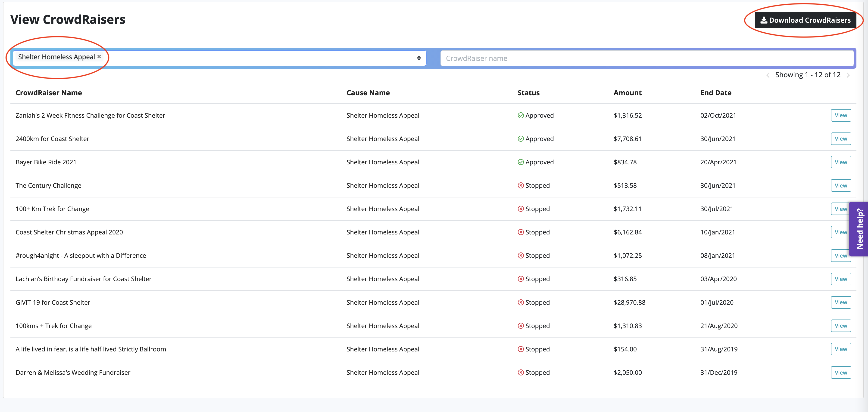View the 100kms + Trek for Change row
Viewport: 868px width, 412px height.
tap(841, 326)
